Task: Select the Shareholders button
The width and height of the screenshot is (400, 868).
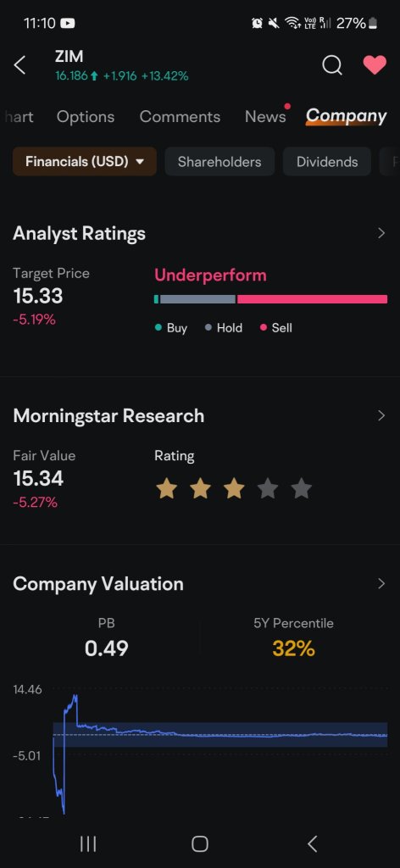Action: [219, 162]
